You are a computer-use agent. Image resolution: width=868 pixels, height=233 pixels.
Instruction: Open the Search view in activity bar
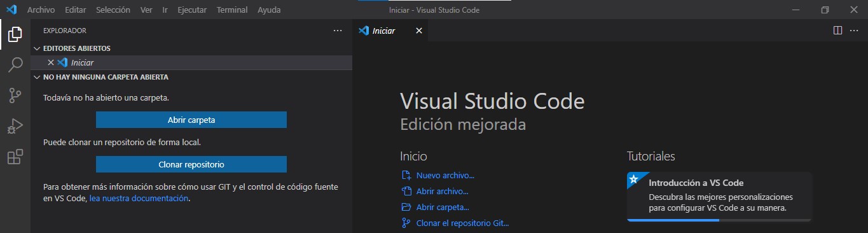pos(15,65)
